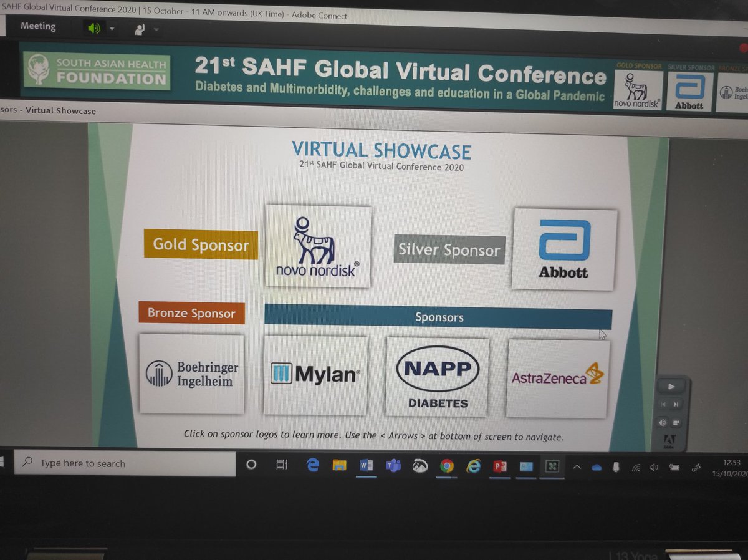Open the Adobe Connect app from the taskbar
Image resolution: width=748 pixels, height=560 pixels.
pyautogui.click(x=552, y=465)
